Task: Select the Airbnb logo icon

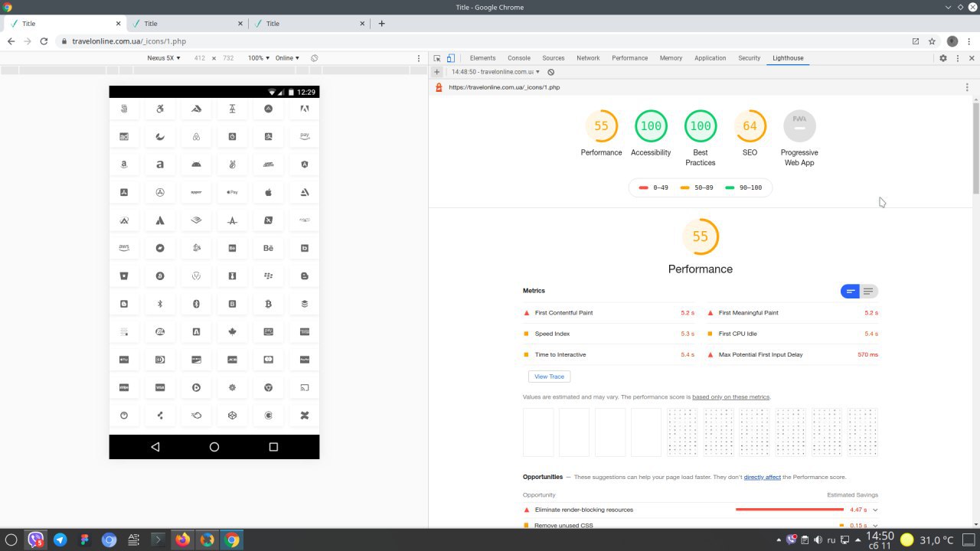Action: [196, 137]
